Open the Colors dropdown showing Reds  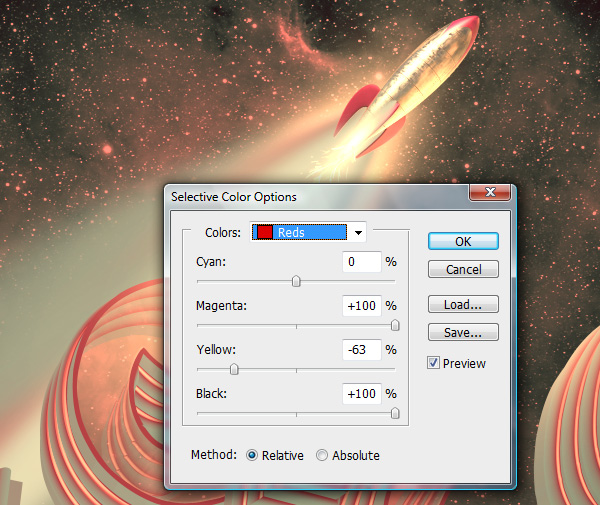[308, 232]
